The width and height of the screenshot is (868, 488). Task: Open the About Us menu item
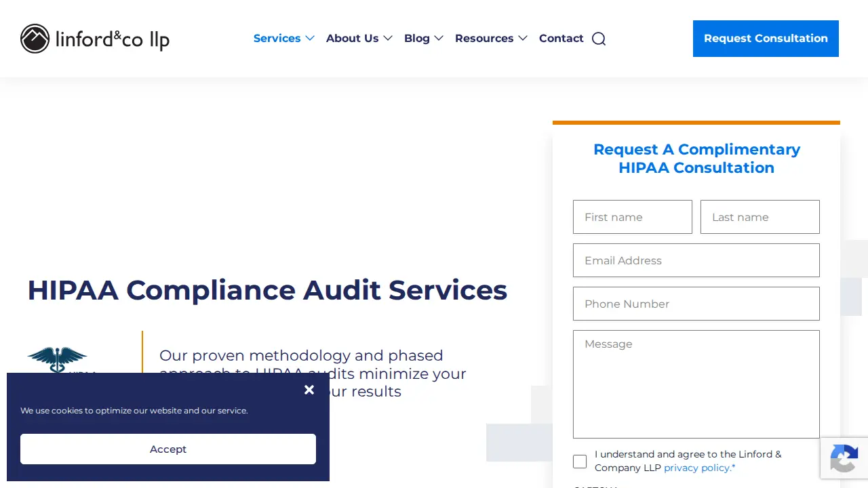click(x=352, y=39)
